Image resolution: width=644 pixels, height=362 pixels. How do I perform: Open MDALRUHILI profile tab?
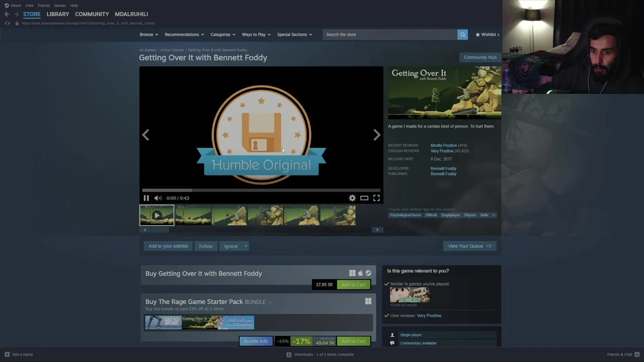(131, 14)
